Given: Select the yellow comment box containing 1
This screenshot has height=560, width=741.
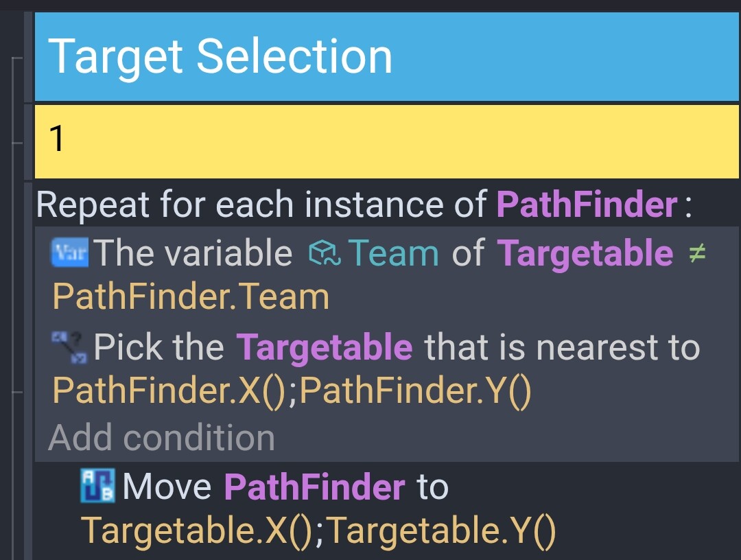Looking at the screenshot, I should [x=386, y=142].
